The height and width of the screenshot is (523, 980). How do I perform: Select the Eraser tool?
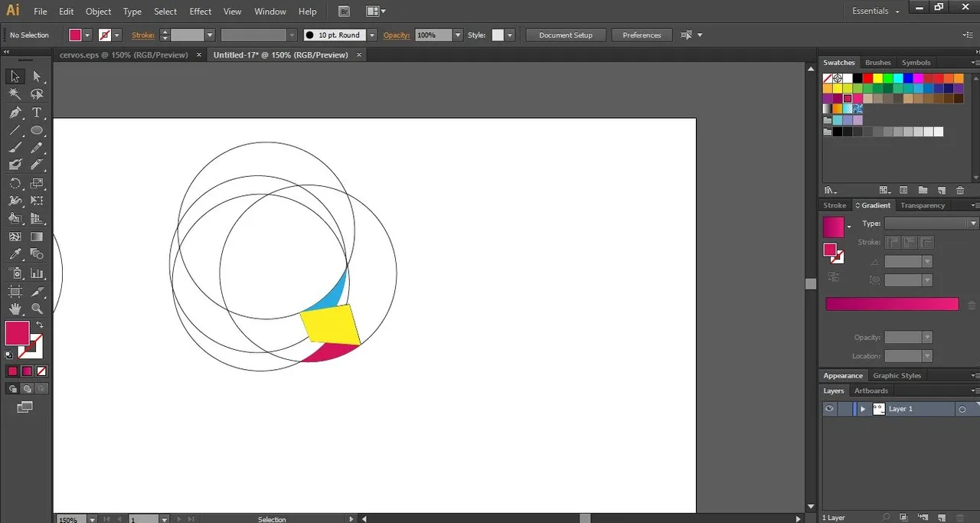tap(37, 165)
